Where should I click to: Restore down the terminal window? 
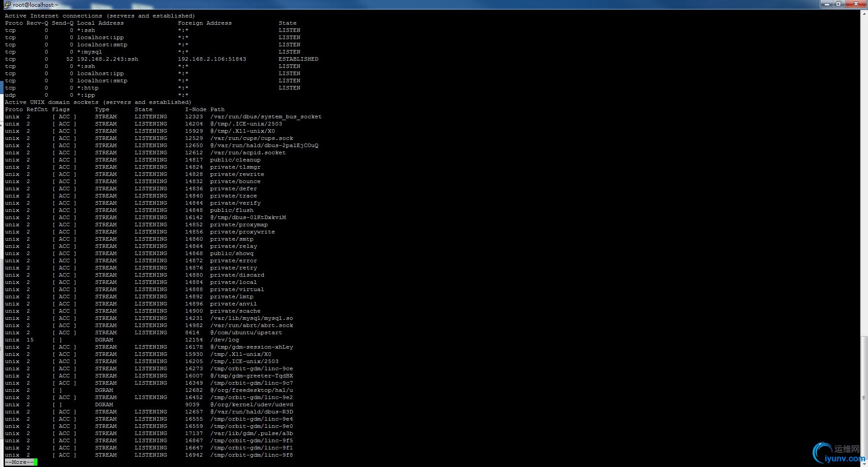(x=839, y=4)
